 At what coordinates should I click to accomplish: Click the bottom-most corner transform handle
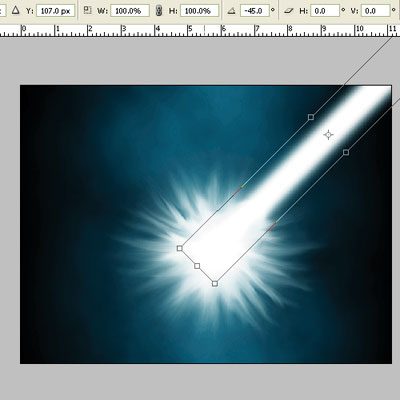215,284
